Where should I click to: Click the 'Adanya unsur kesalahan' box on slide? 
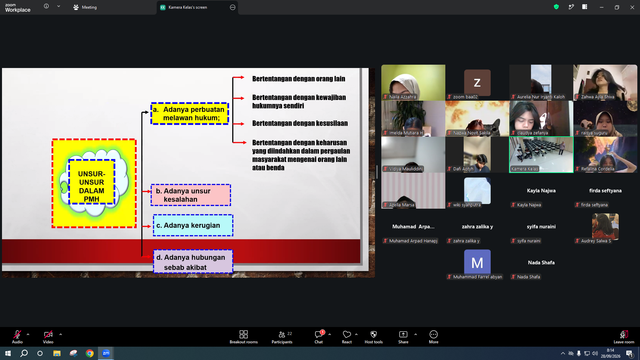pos(191,195)
